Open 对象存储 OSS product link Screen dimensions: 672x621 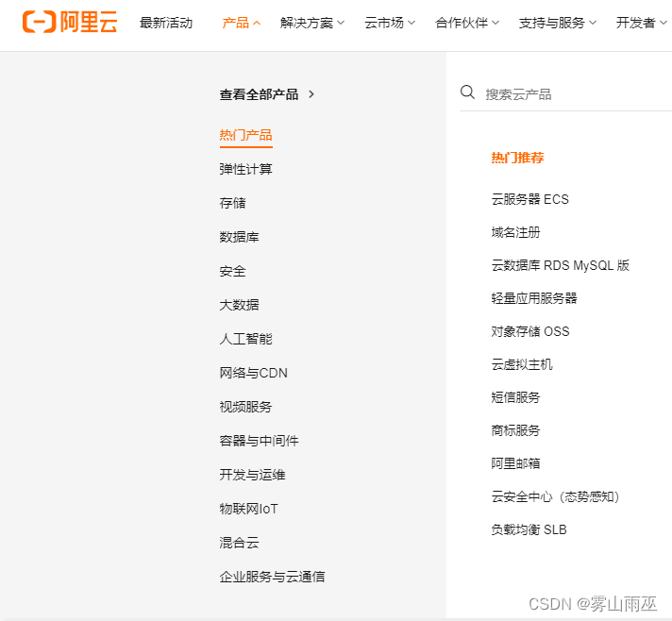point(530,331)
